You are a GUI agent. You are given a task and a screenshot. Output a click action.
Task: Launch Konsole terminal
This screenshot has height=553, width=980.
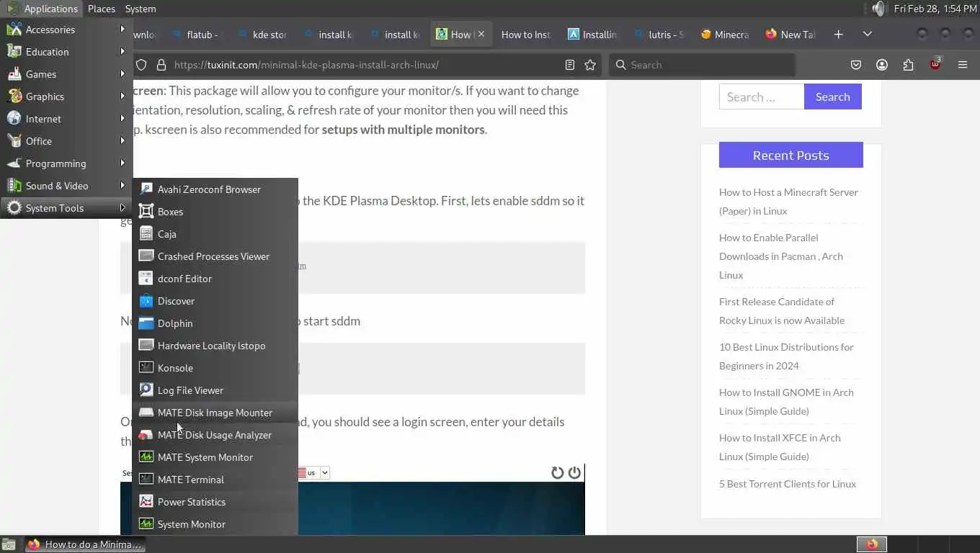click(x=215, y=368)
